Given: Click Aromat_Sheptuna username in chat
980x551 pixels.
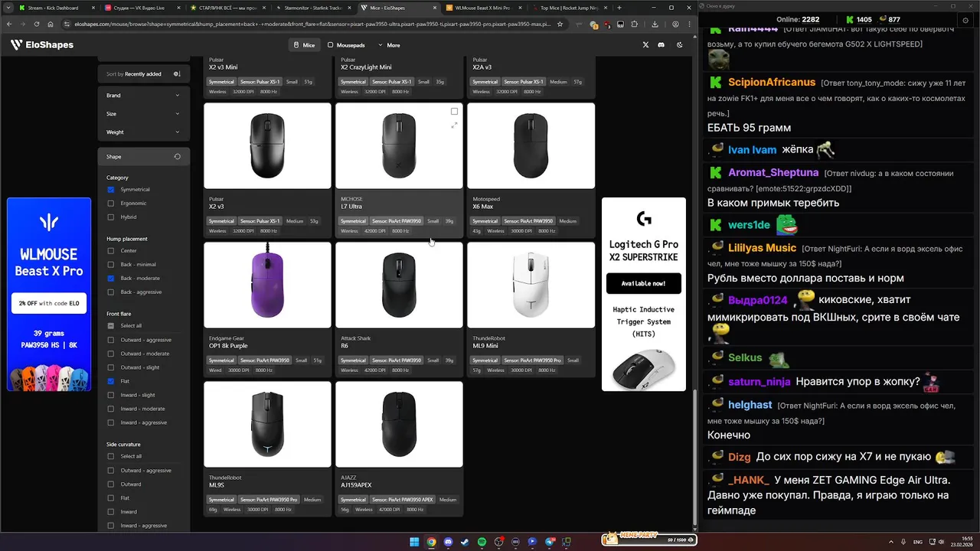Looking at the screenshot, I should click(x=773, y=172).
